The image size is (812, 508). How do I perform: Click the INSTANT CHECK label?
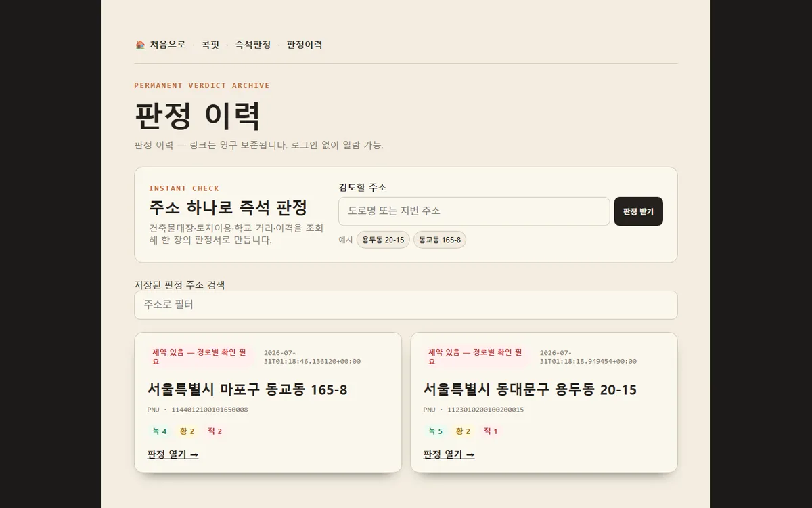pyautogui.click(x=184, y=188)
